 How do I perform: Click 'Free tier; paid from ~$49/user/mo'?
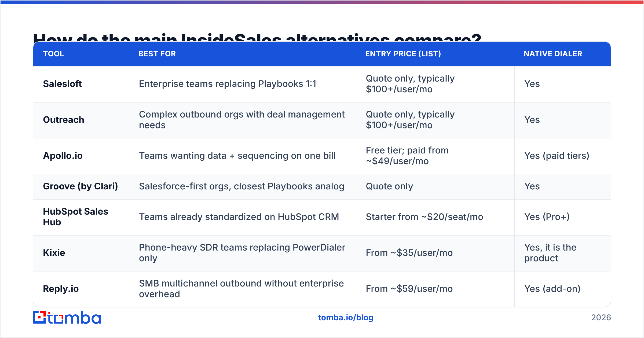point(407,156)
